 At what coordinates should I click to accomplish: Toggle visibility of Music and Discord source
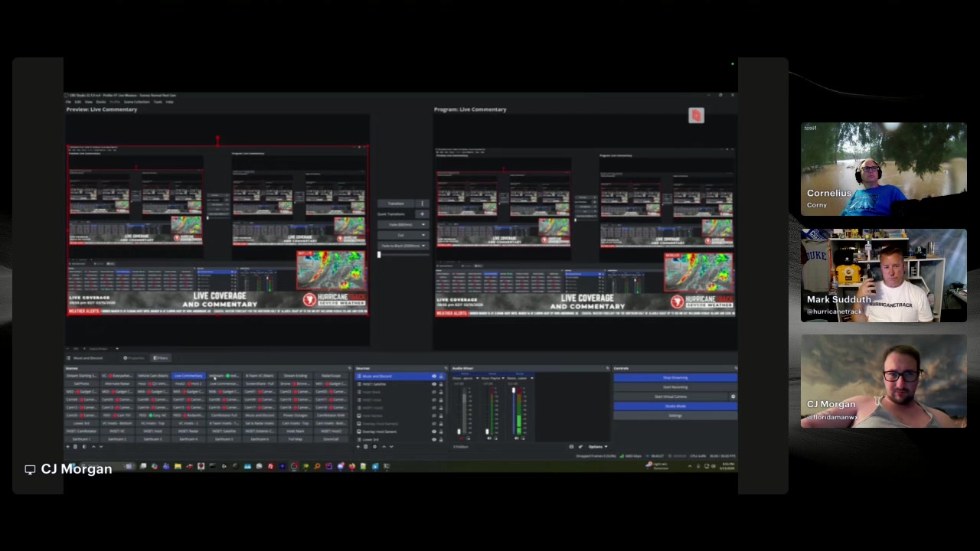[x=434, y=377]
